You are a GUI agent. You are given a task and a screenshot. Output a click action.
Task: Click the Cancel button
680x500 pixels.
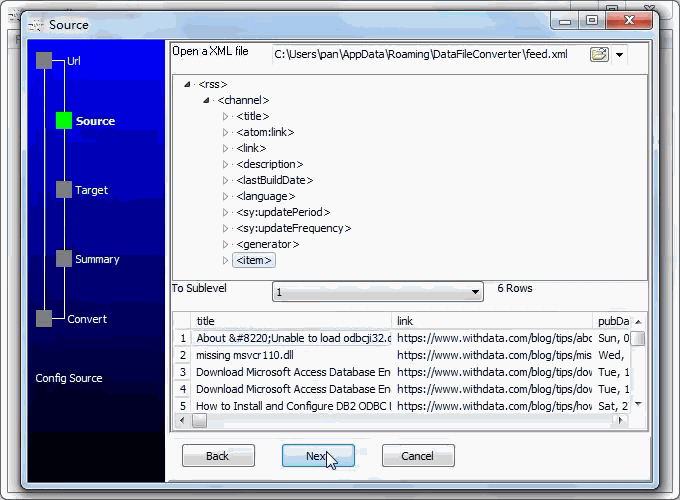click(418, 456)
